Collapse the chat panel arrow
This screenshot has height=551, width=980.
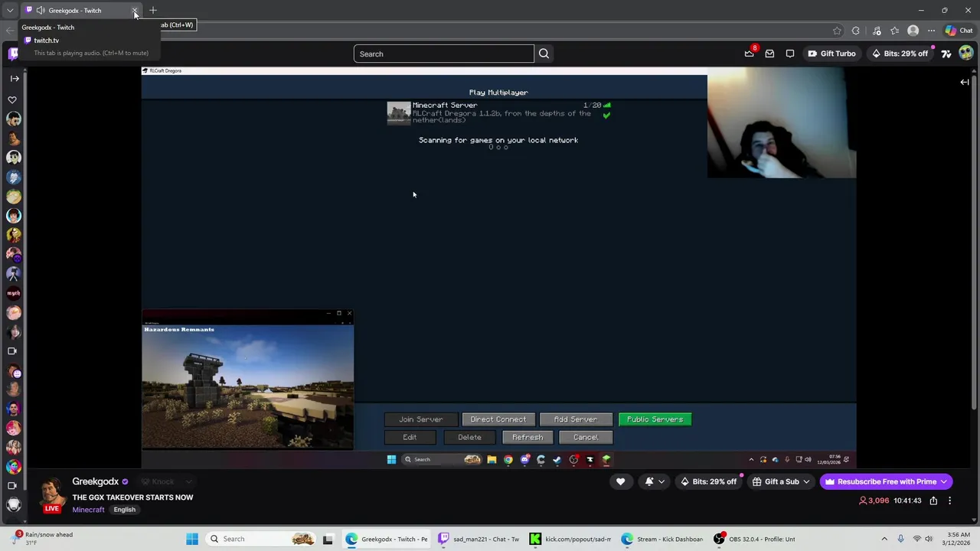(x=965, y=82)
